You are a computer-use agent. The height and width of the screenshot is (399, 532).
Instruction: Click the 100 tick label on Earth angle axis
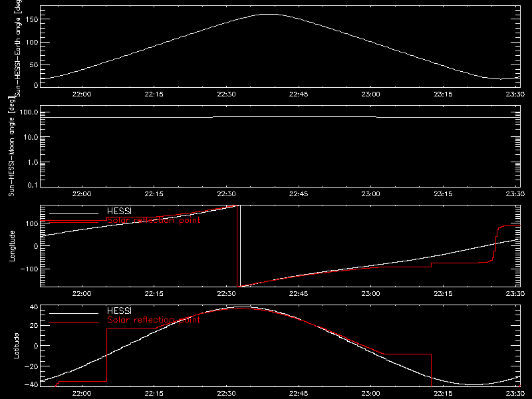tap(31, 42)
